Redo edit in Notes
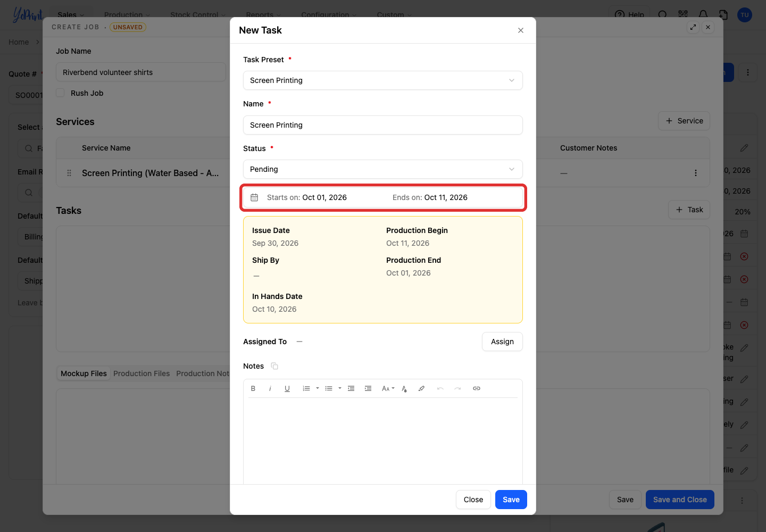The width and height of the screenshot is (766, 532). pyautogui.click(x=457, y=388)
